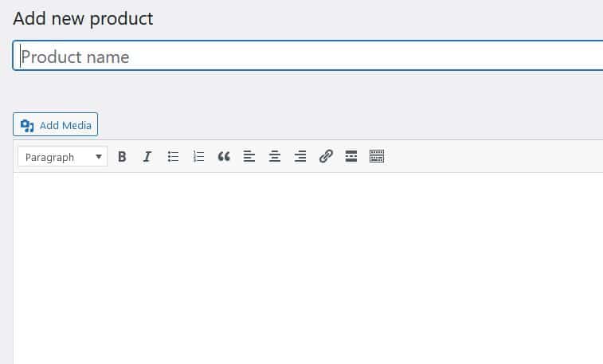Click the 'Add new product' heading
The image size is (603, 364).
coord(83,18)
